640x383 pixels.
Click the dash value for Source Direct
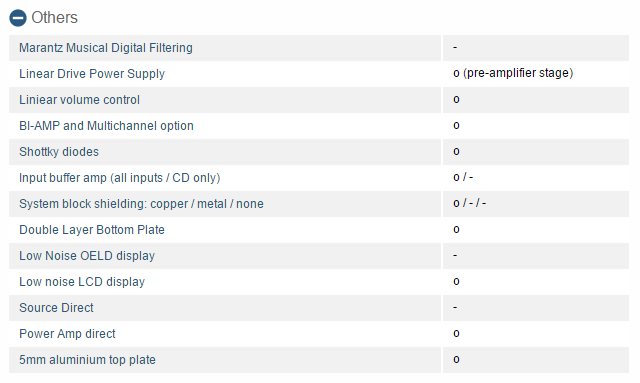coord(455,307)
